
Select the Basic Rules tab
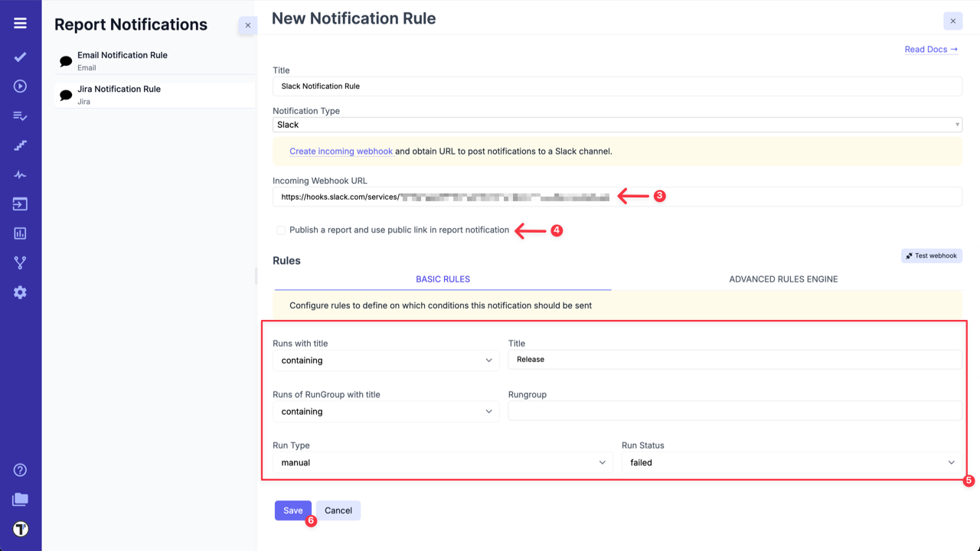(443, 279)
